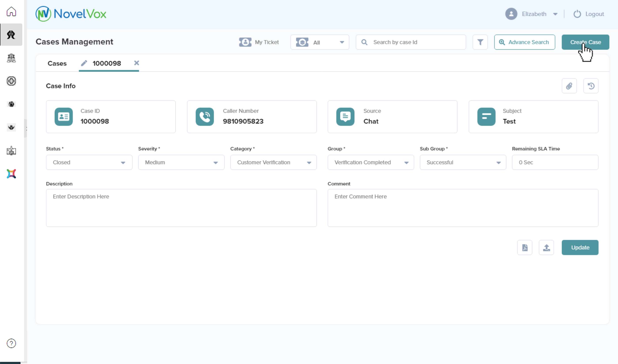Toggle the My Ticket filter

tap(259, 42)
